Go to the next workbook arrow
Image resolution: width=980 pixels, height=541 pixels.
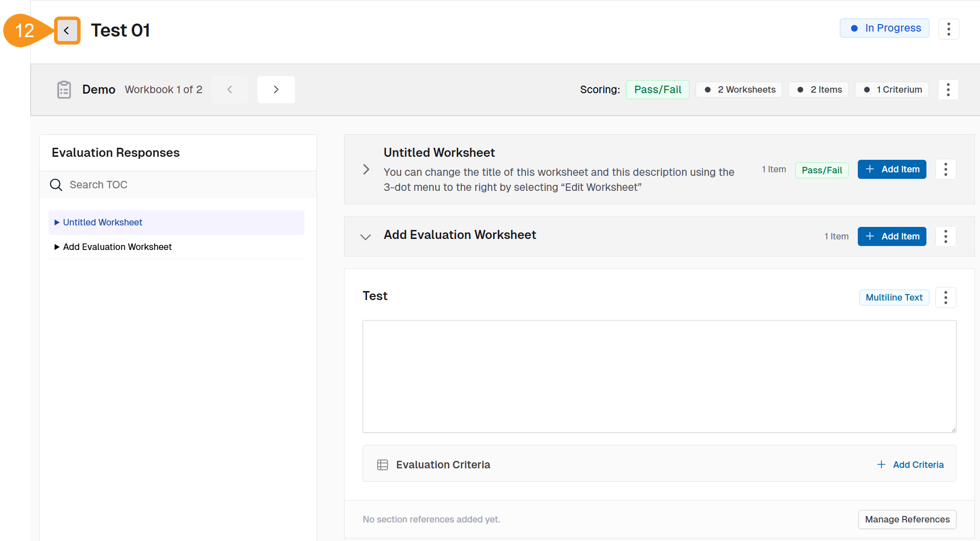[276, 90]
